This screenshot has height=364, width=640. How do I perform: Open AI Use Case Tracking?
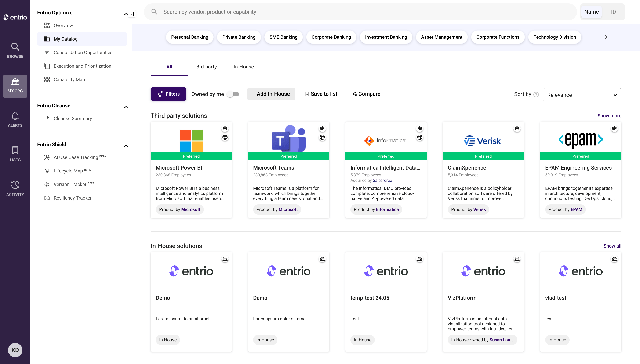[82, 157]
